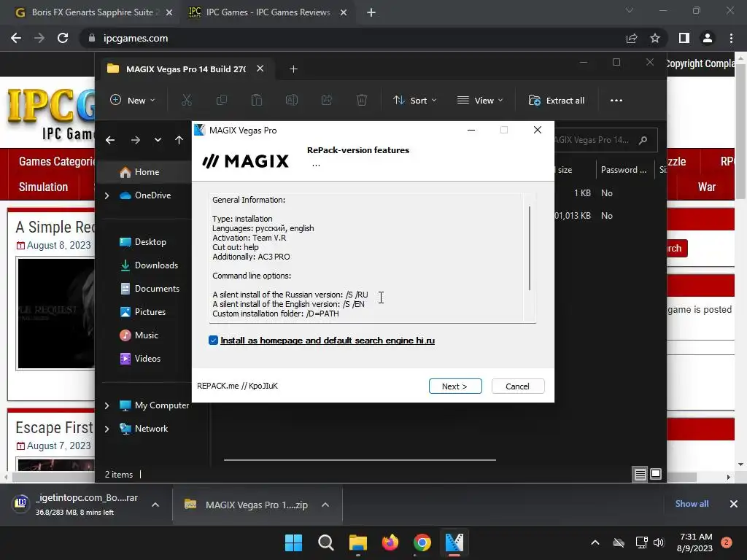This screenshot has height=560, width=747.
Task: Open the Sort dropdown in Explorer
Action: click(x=414, y=101)
